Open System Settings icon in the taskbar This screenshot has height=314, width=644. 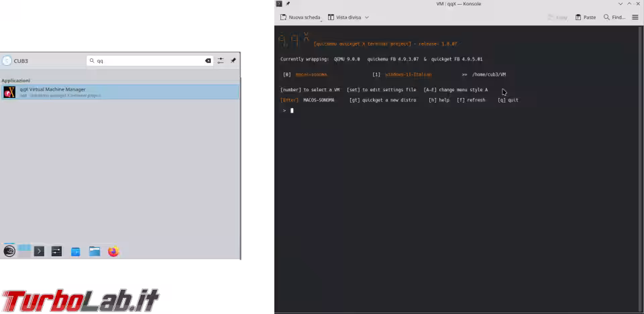click(56, 251)
